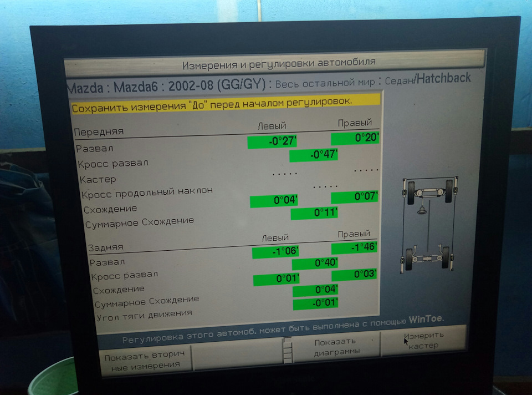Select the front total toe value 0°11'

[x=315, y=213]
